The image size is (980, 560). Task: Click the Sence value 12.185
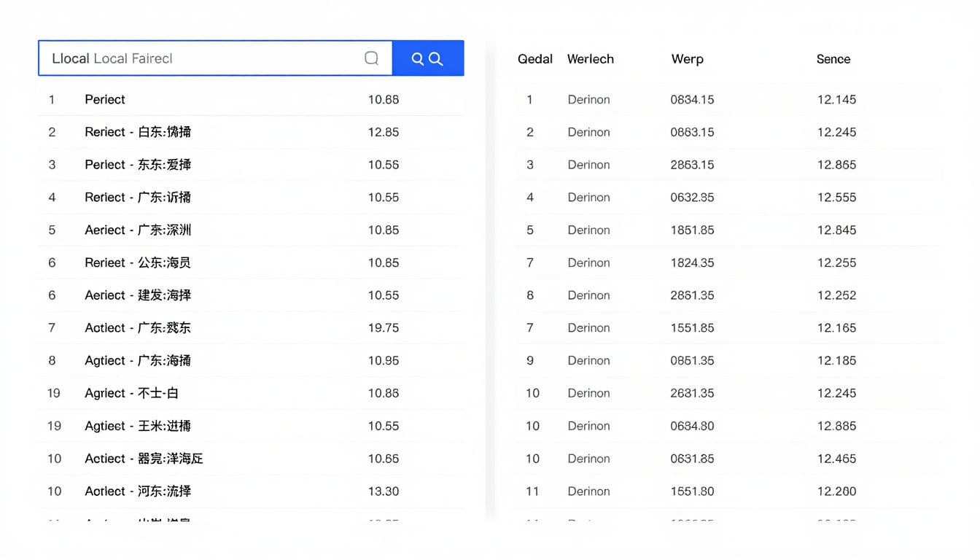pos(836,360)
